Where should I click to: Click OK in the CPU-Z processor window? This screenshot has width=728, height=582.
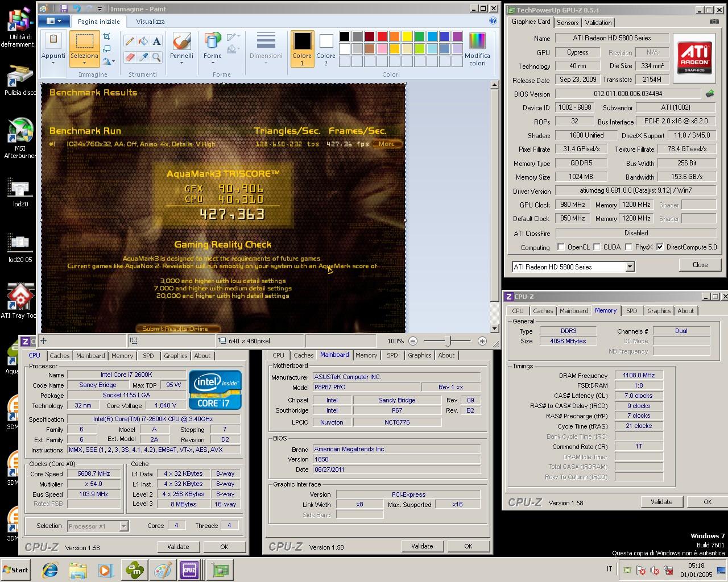pos(224,547)
